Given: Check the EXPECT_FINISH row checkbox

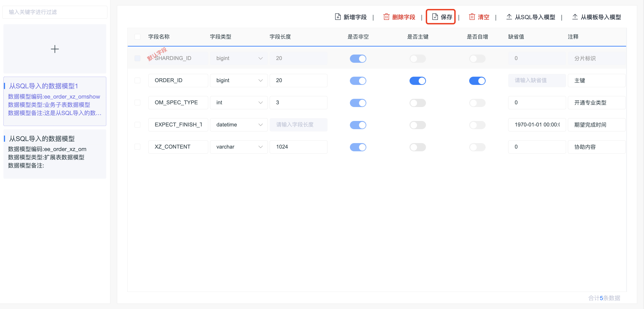Looking at the screenshot, I should 138,125.
